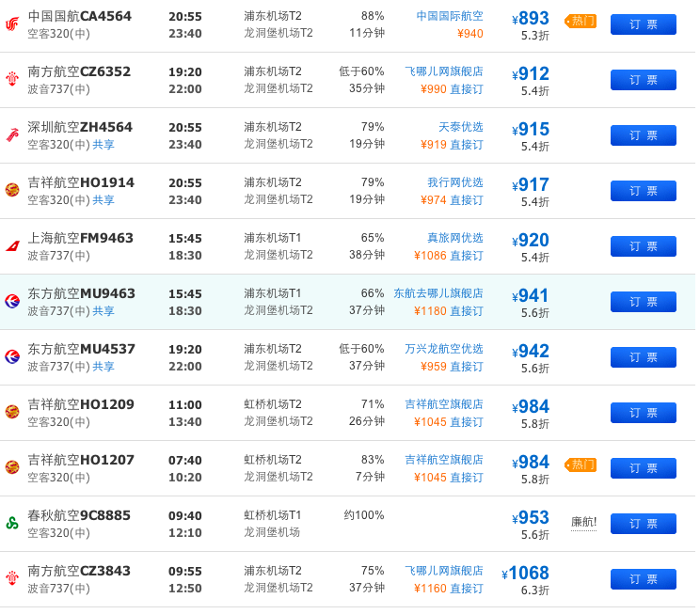The image size is (700, 614).
Task: Book the ¥1068 China Southern CZ3843 flight
Action: tap(643, 579)
